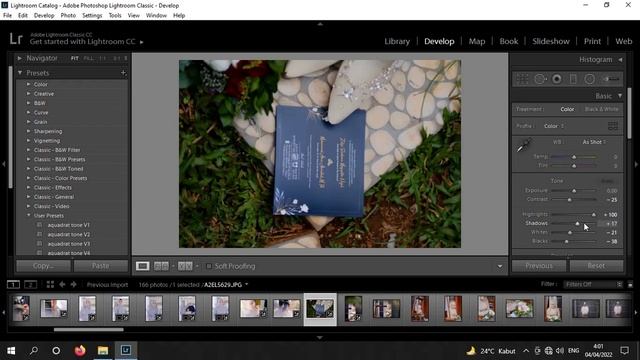Image resolution: width=640 pixels, height=360 pixels.
Task: Launch Firefox from the taskbar
Action: point(80,351)
